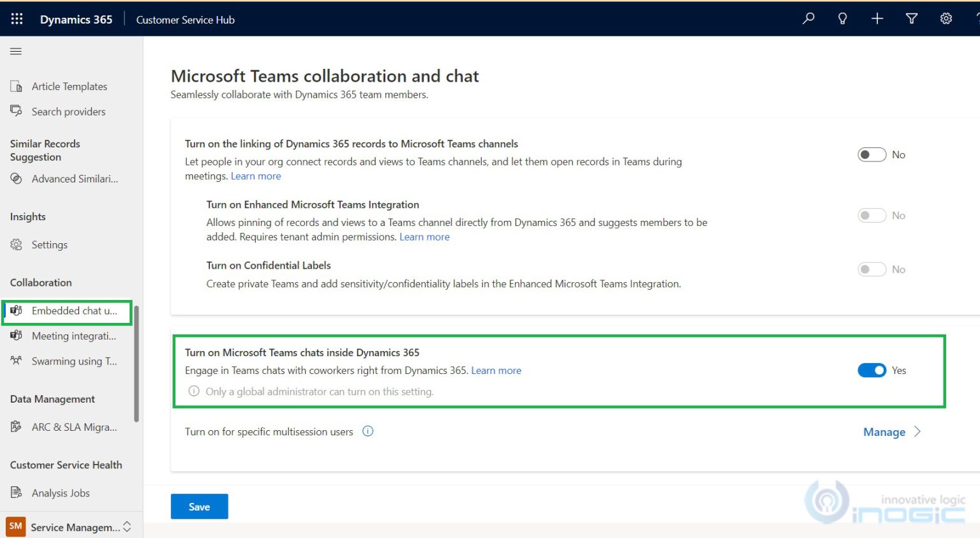The width and height of the screenshot is (980, 538).
Task: Click the multisession users info tooltip icon
Action: click(367, 431)
